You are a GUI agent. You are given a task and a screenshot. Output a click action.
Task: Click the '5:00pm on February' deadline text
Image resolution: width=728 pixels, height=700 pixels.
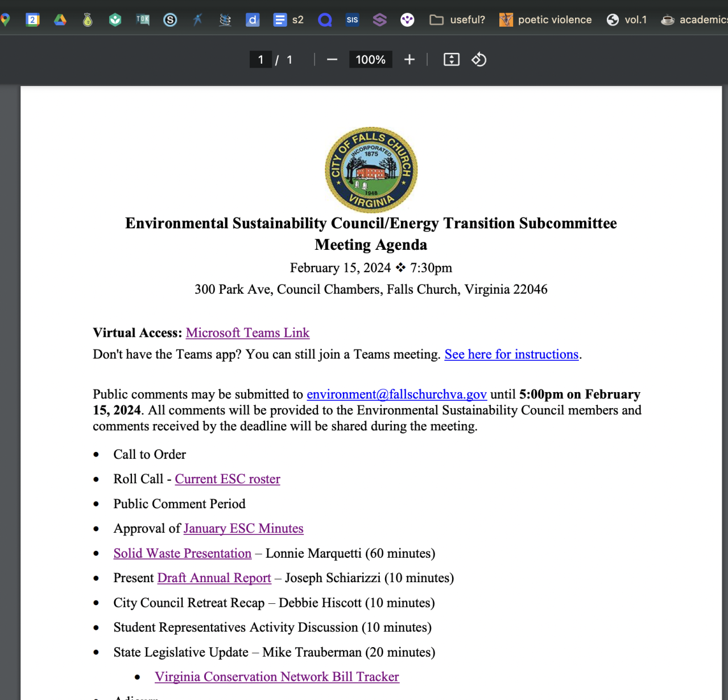coord(580,394)
